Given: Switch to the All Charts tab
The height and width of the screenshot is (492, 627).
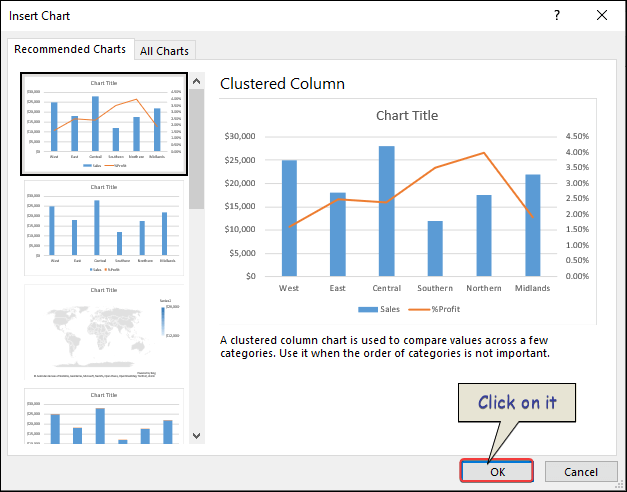Looking at the screenshot, I should point(164,51).
